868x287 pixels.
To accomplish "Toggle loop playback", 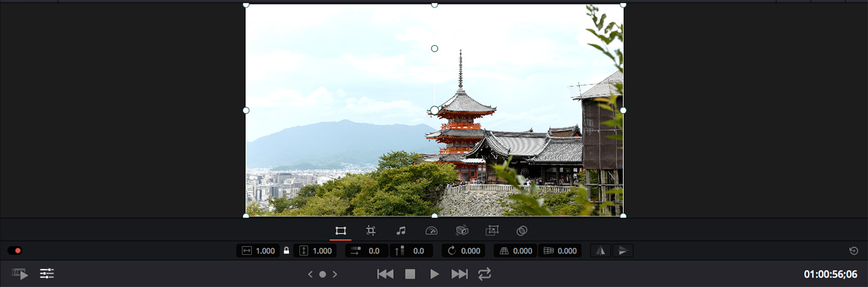I will 484,274.
